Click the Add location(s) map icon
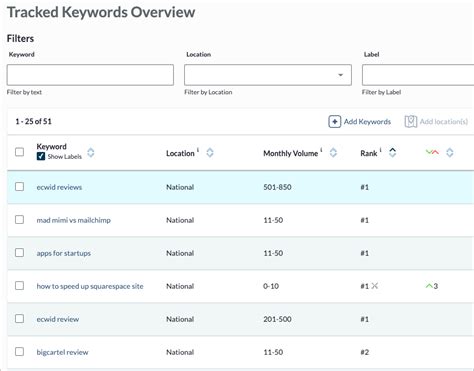The width and height of the screenshot is (474, 371). click(x=411, y=122)
